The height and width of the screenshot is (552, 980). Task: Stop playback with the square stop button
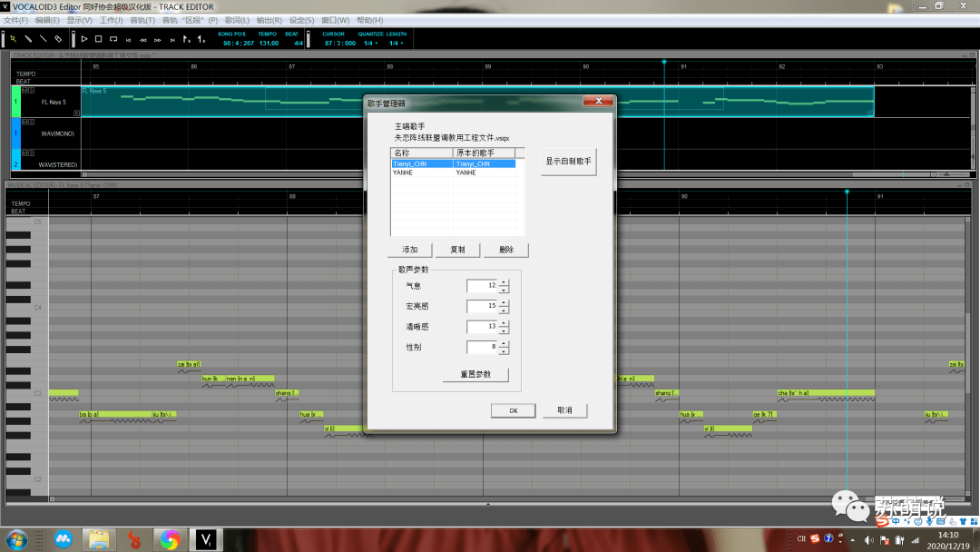(98, 39)
